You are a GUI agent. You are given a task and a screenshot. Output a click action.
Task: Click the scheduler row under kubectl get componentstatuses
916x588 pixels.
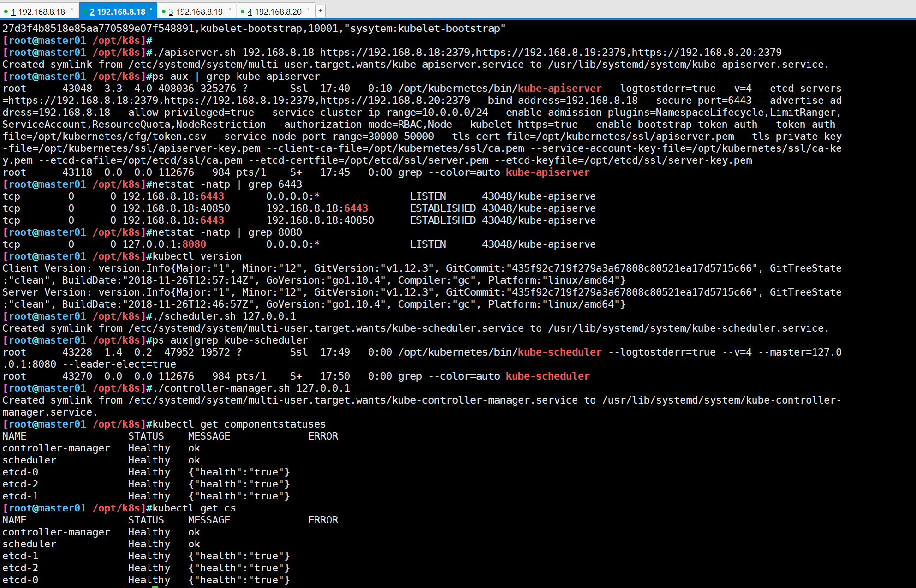click(101, 460)
